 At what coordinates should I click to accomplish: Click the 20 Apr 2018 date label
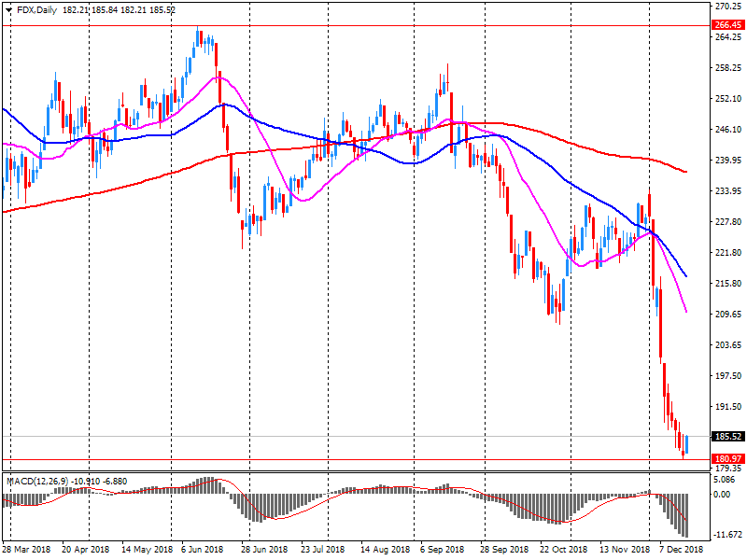(85, 550)
